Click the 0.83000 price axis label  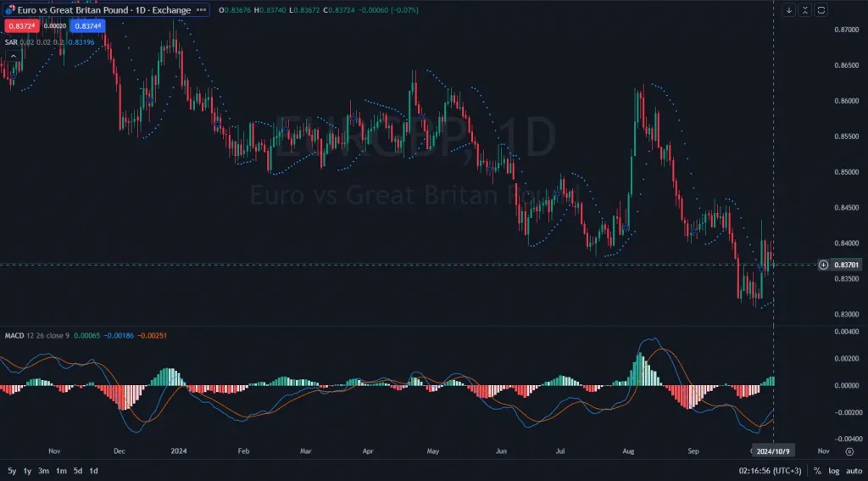tap(846, 314)
